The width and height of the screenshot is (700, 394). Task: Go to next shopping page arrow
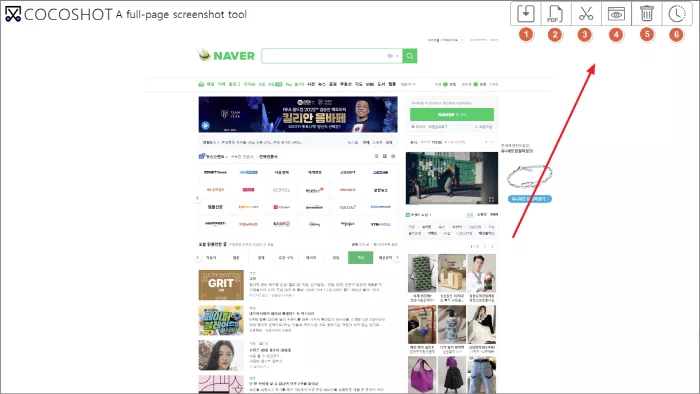(x=492, y=246)
